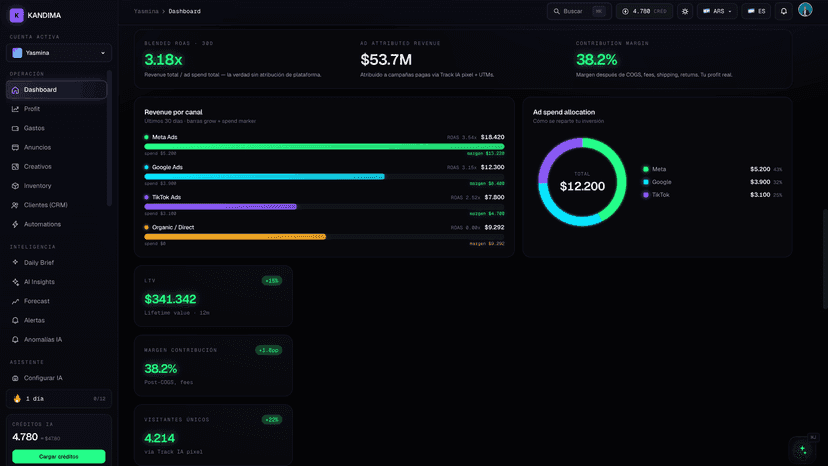Image resolution: width=828 pixels, height=466 pixels.
Task: Expand the Yasmina account dropdown
Action: pyautogui.click(x=59, y=53)
